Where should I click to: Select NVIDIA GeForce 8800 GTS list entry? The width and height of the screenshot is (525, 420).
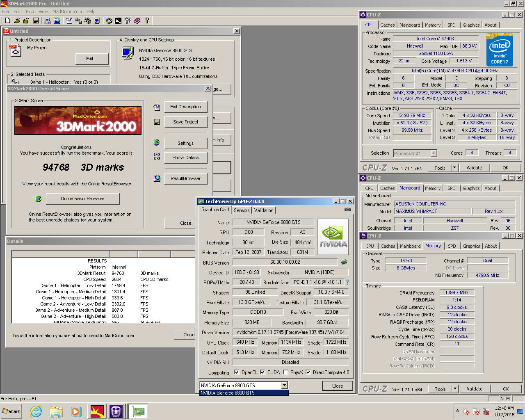tap(244, 393)
